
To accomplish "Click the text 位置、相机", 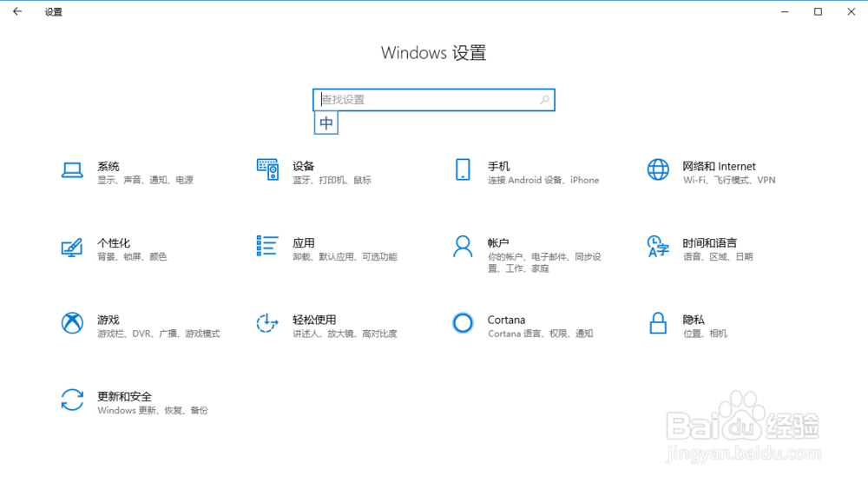I will [x=705, y=334].
